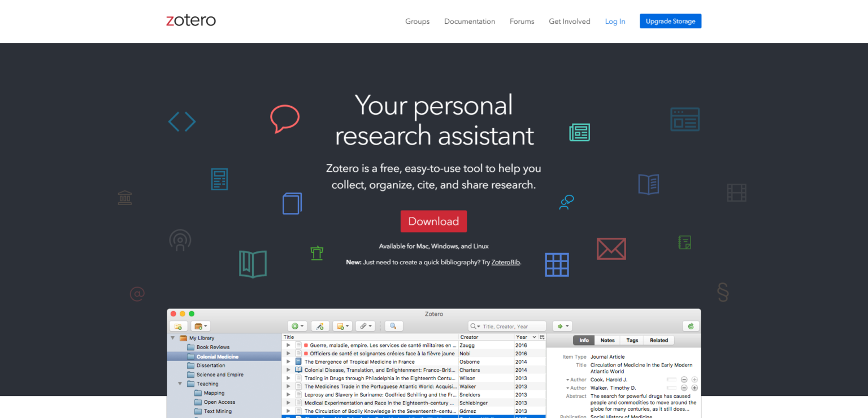868x418 pixels.
Task: Collapse the Teaching collection
Action: tap(180, 384)
